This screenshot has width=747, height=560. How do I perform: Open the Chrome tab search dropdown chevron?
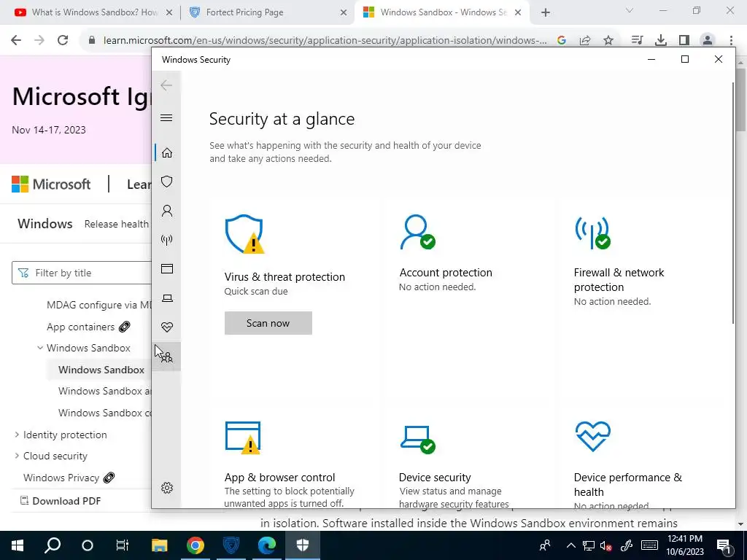(630, 10)
